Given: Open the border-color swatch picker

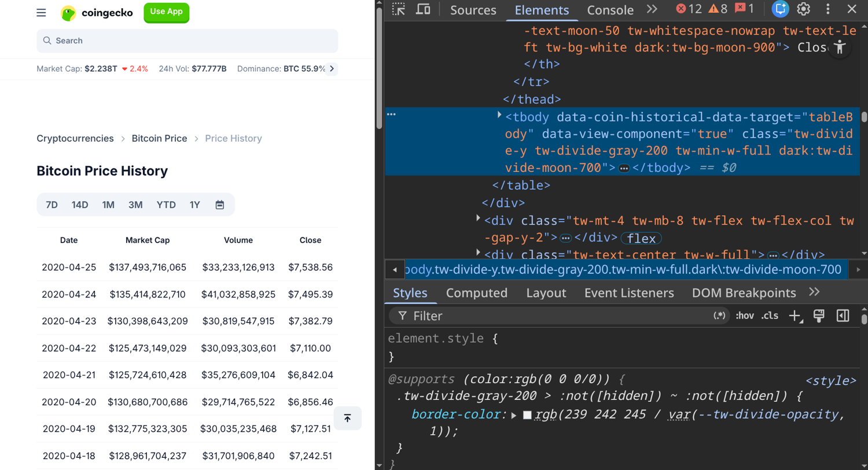Looking at the screenshot, I should pos(527,415).
